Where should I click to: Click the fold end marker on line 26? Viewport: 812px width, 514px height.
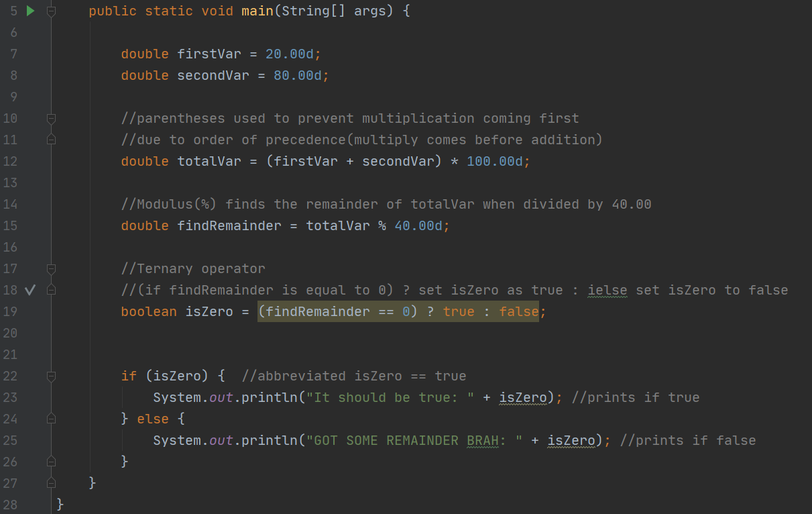point(52,462)
